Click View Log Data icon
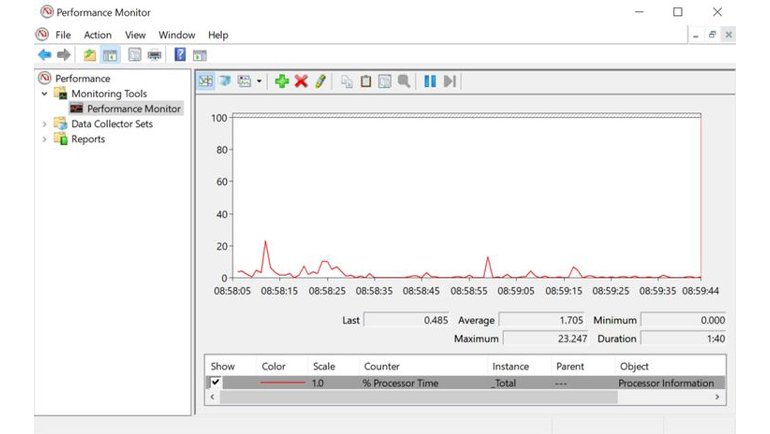 [x=225, y=81]
